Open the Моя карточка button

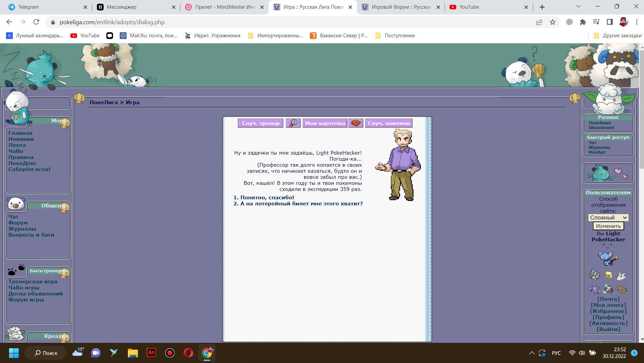point(325,123)
